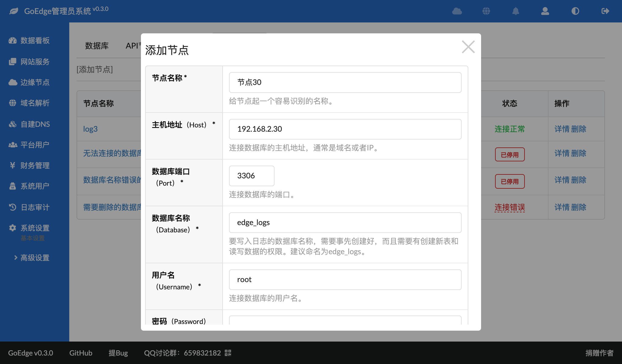This screenshot has height=364, width=622.
Task: Click the 状态 column header
Action: pos(510,103)
